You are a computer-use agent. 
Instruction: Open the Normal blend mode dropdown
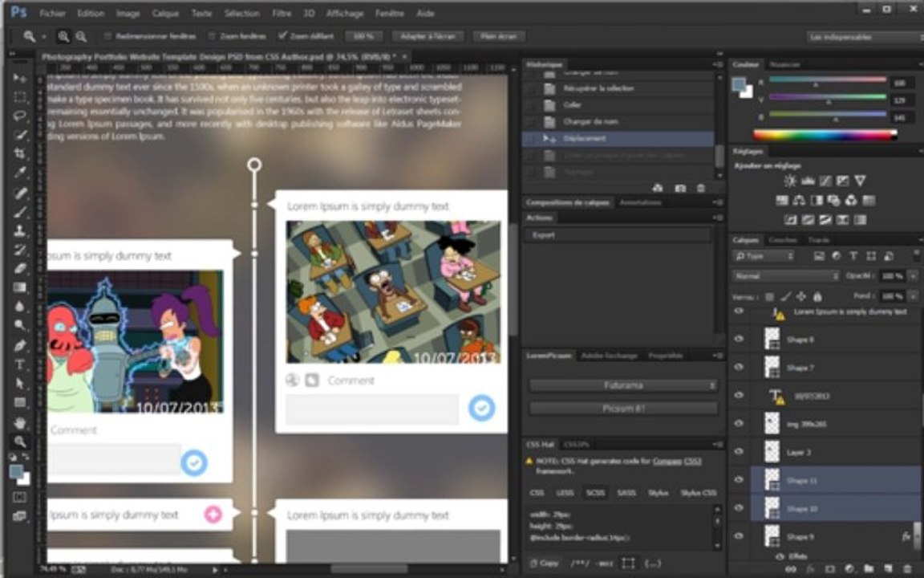(x=785, y=276)
